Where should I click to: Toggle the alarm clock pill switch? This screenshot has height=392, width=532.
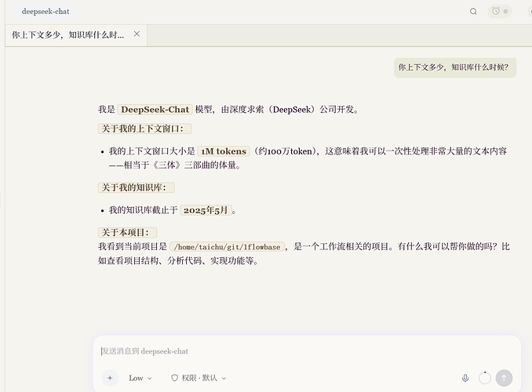tap(500, 12)
